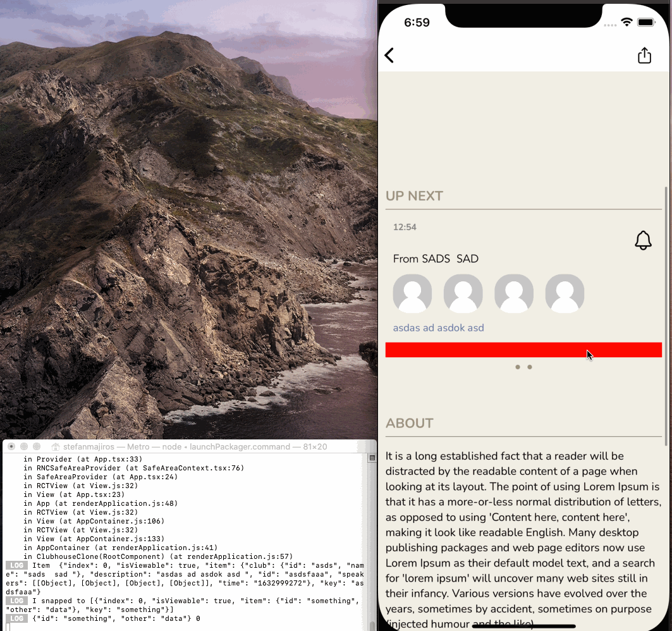Tap the UP NEXT section heading
This screenshot has width=672, height=631.
[x=414, y=196]
